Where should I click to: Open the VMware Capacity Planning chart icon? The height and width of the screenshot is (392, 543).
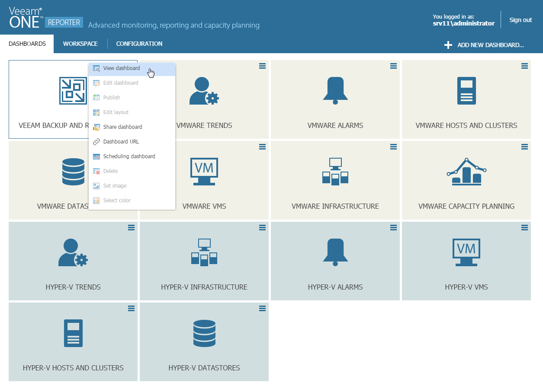coord(466,172)
